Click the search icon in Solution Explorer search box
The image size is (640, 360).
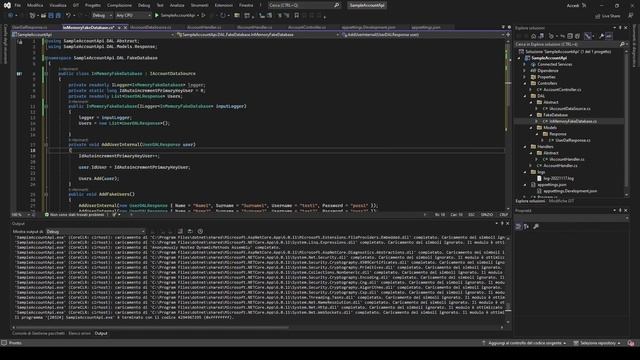click(622, 44)
